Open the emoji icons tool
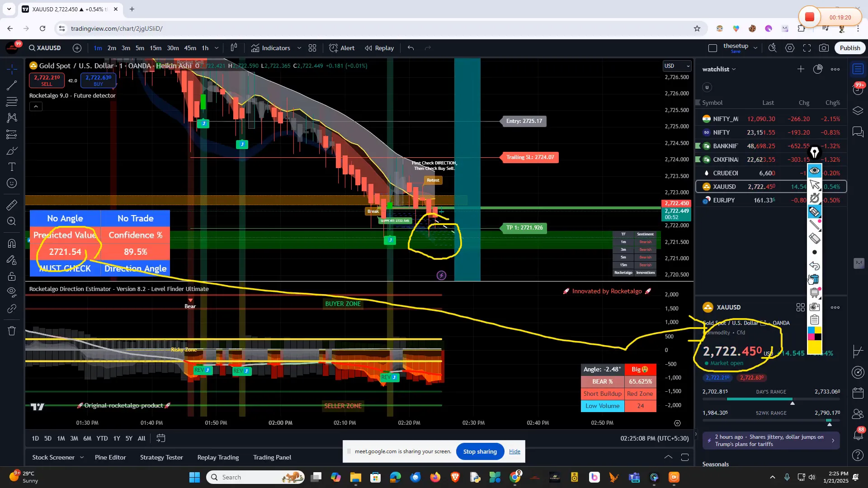Screen dimensions: 868x488 point(12,183)
